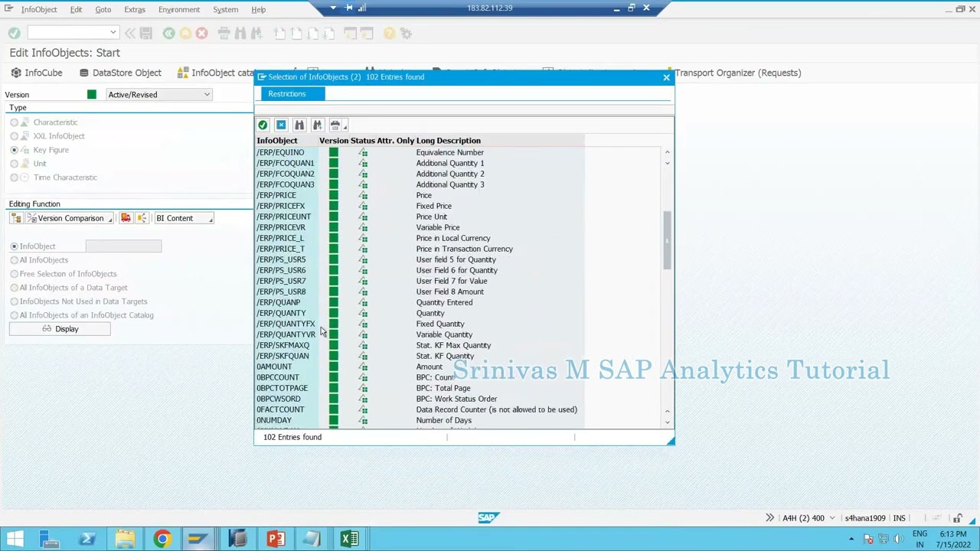Click the Save icon in main toolbar
This screenshot has width=980, height=551.
click(x=146, y=33)
